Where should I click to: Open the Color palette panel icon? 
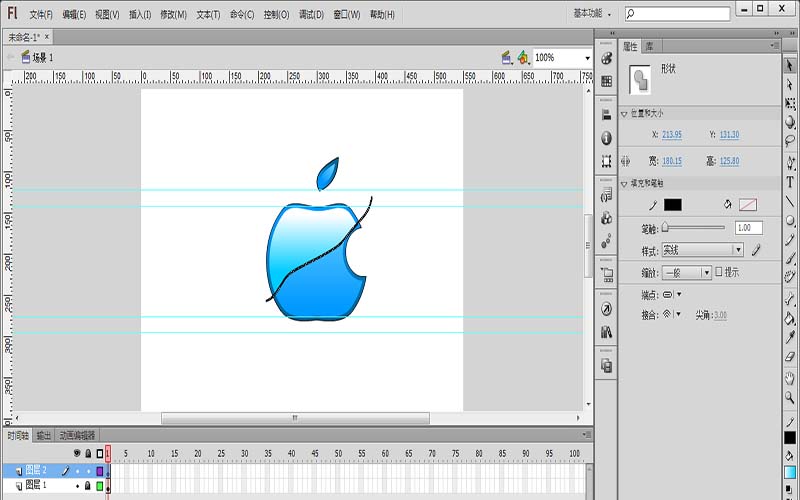tap(606, 58)
